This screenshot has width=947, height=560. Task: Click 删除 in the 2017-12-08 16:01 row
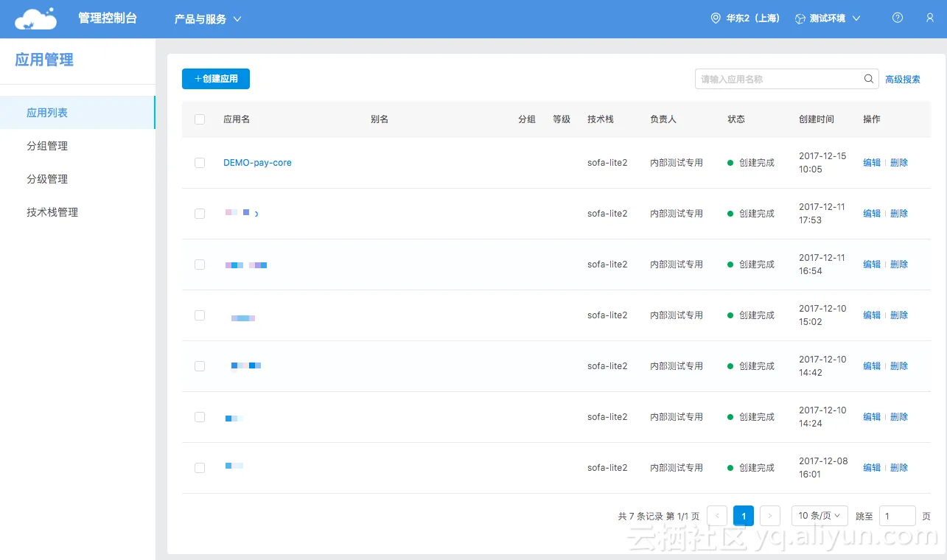click(899, 468)
